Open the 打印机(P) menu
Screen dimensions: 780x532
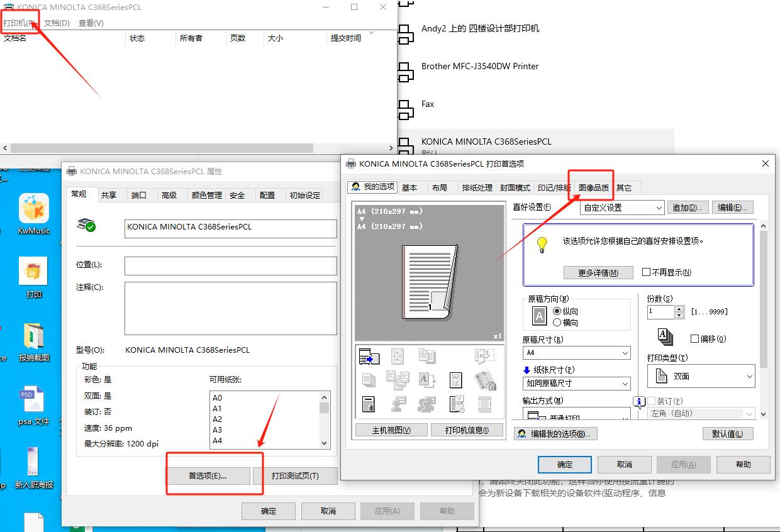point(19,23)
